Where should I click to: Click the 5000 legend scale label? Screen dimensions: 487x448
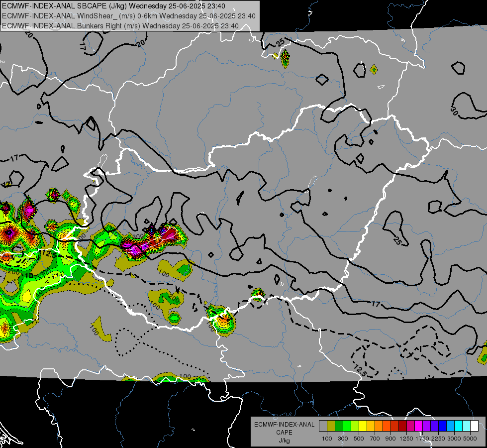pyautogui.click(x=470, y=439)
